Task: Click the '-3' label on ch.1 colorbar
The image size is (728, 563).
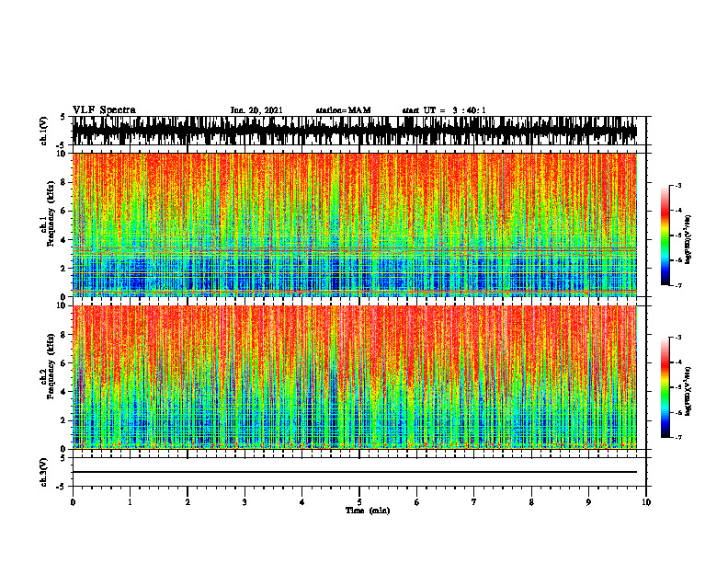Action: [x=677, y=185]
